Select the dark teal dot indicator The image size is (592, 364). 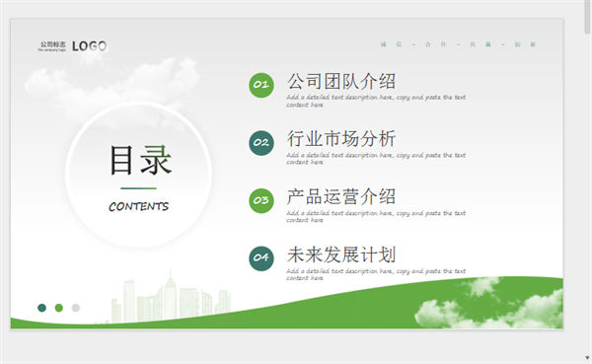[x=41, y=308]
